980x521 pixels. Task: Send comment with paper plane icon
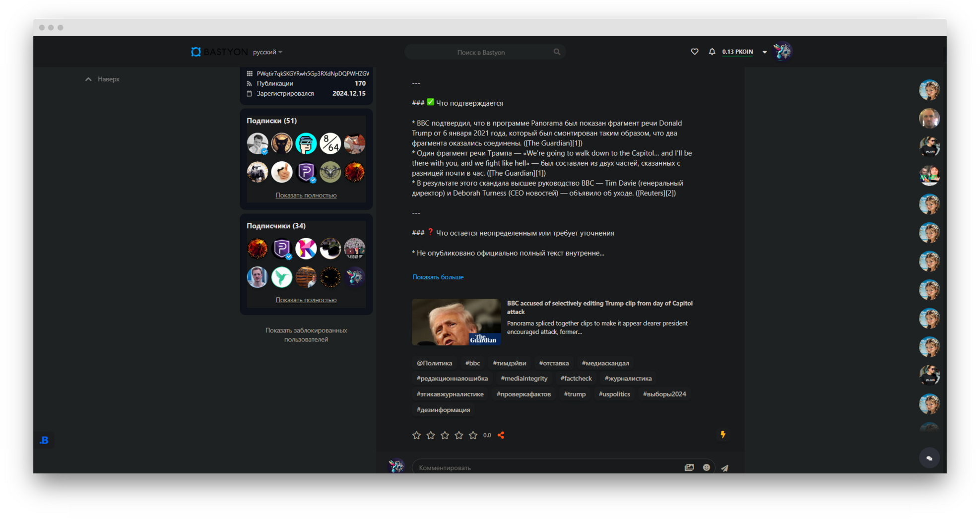[725, 468]
